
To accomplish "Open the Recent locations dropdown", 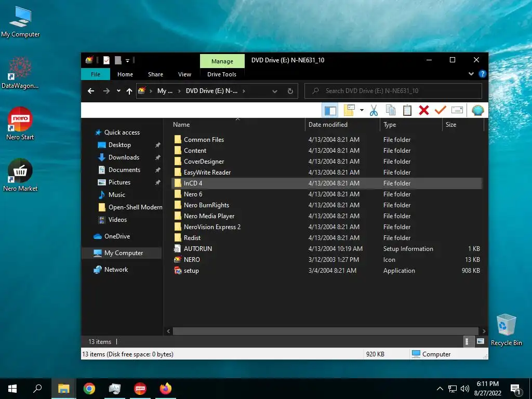I will point(118,90).
